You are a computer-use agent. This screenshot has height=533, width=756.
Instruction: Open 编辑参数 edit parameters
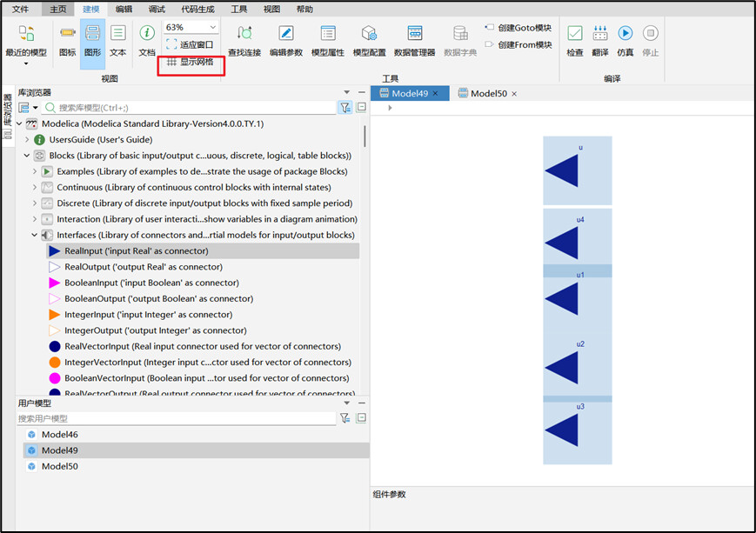pos(286,42)
